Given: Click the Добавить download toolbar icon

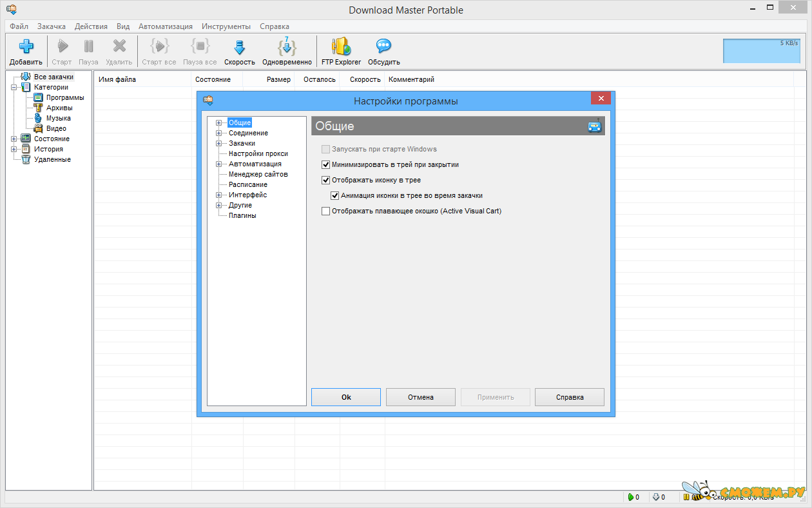Looking at the screenshot, I should (x=26, y=46).
